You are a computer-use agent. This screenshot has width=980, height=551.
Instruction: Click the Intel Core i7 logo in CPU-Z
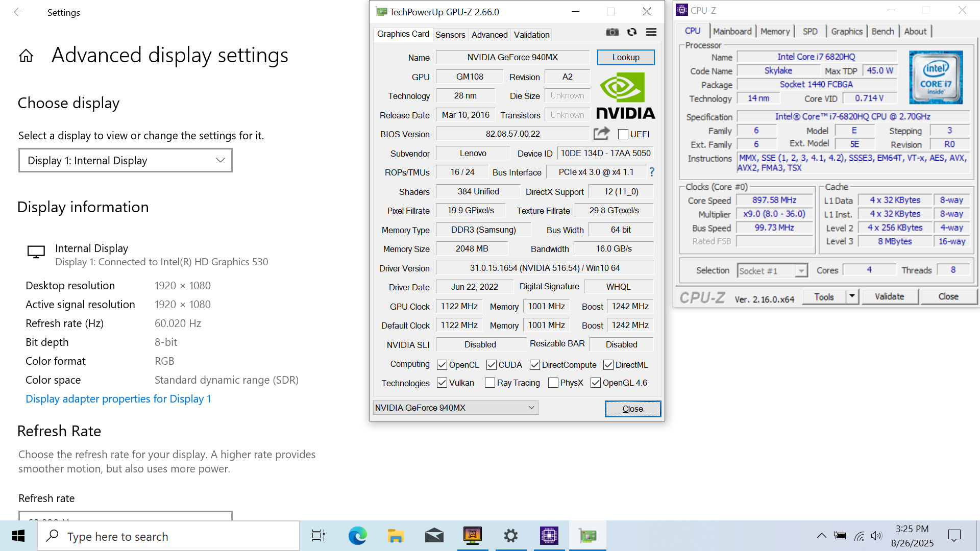936,77
